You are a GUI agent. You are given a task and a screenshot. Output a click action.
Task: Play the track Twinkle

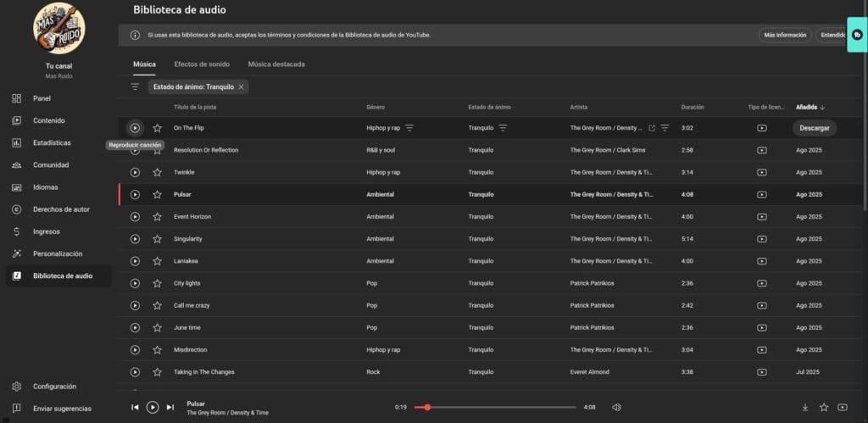point(135,172)
